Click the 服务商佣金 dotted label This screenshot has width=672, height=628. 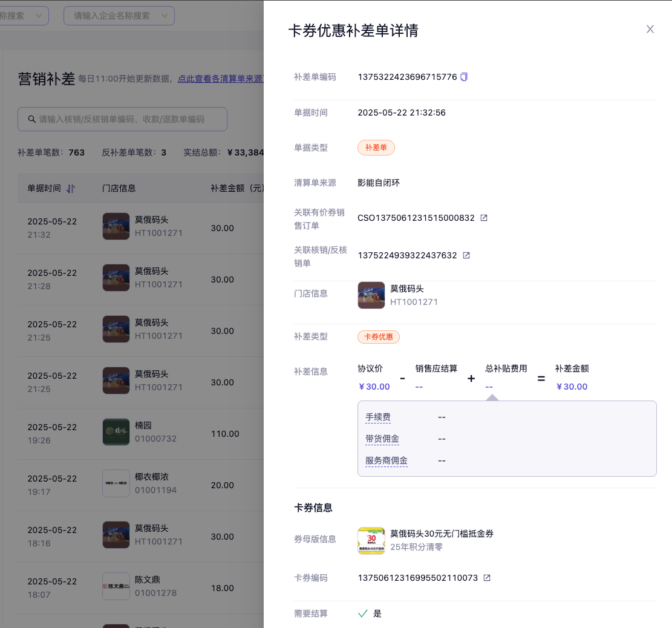coord(386,460)
